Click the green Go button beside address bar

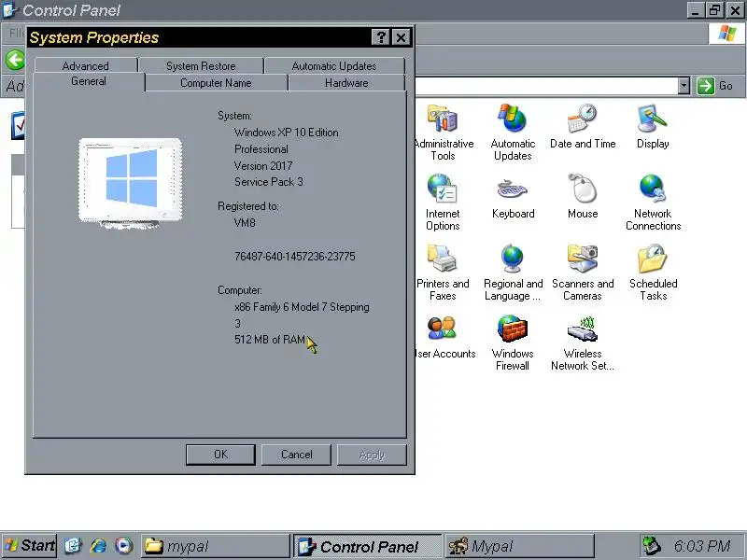[x=714, y=86]
